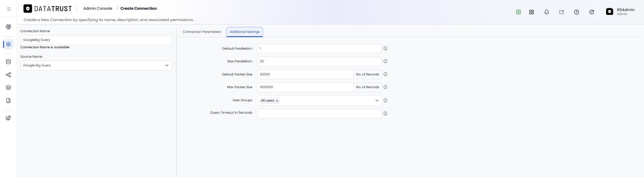Show info for Query Timeout In Seconds
Screen dimensions: 644x177
[385, 114]
